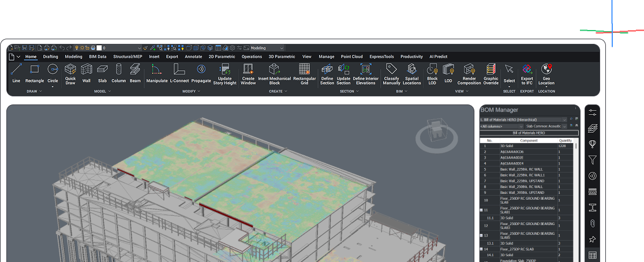
Task: Click the Quantity column header
Action: [566, 140]
